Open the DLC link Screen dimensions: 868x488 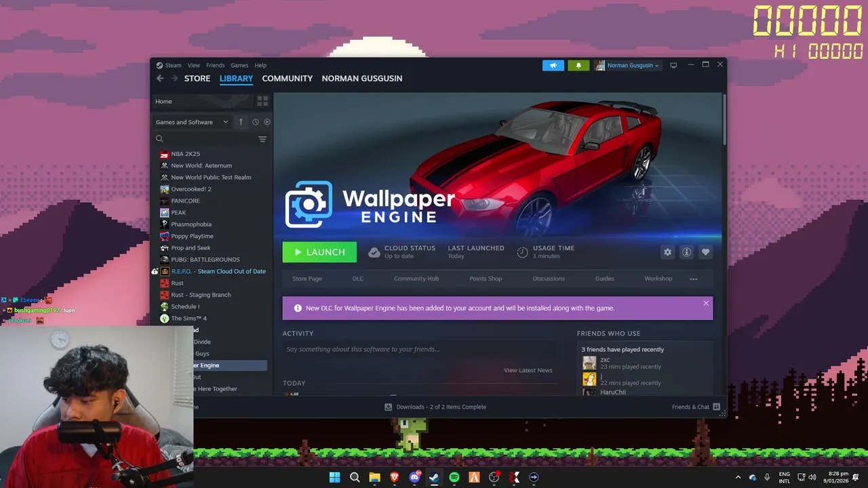coord(358,279)
